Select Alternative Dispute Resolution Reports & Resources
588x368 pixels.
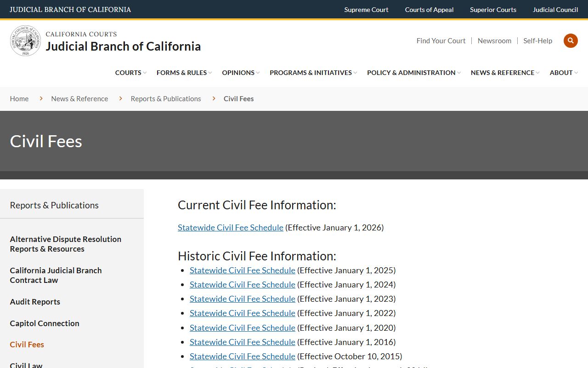tap(66, 244)
